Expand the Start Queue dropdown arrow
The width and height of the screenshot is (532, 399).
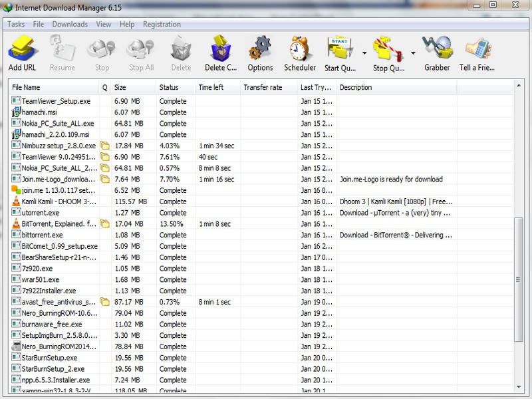tap(364, 53)
